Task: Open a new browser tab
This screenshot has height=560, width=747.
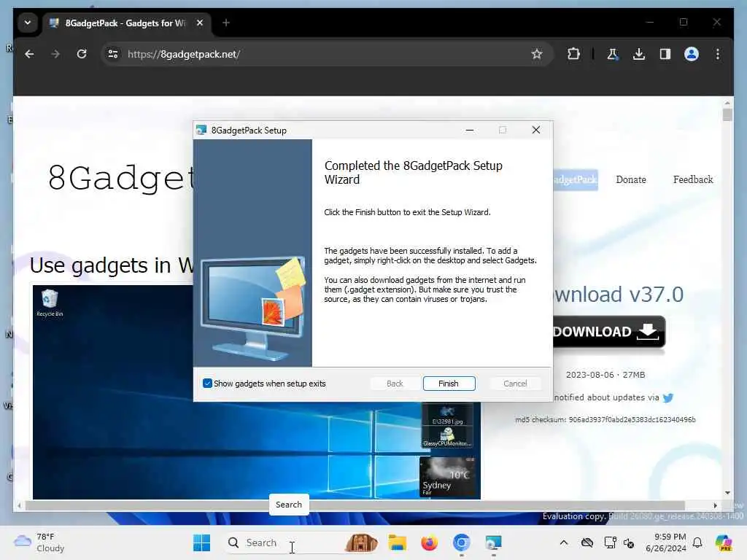Action: point(226,23)
